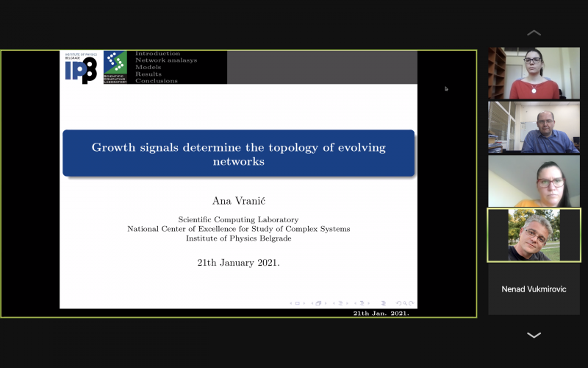Select the man in blue shirt video
Image resolution: width=588 pixels, height=368 pixels.
[534, 127]
